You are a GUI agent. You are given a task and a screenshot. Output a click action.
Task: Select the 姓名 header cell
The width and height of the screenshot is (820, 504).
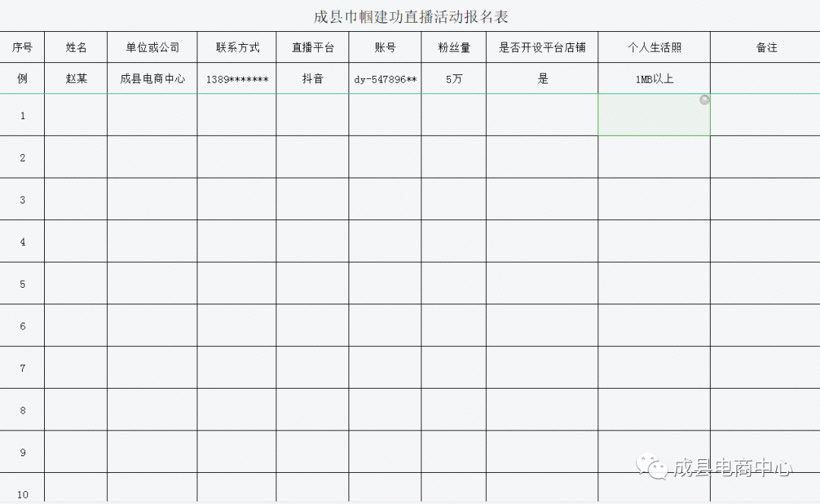tap(76, 48)
